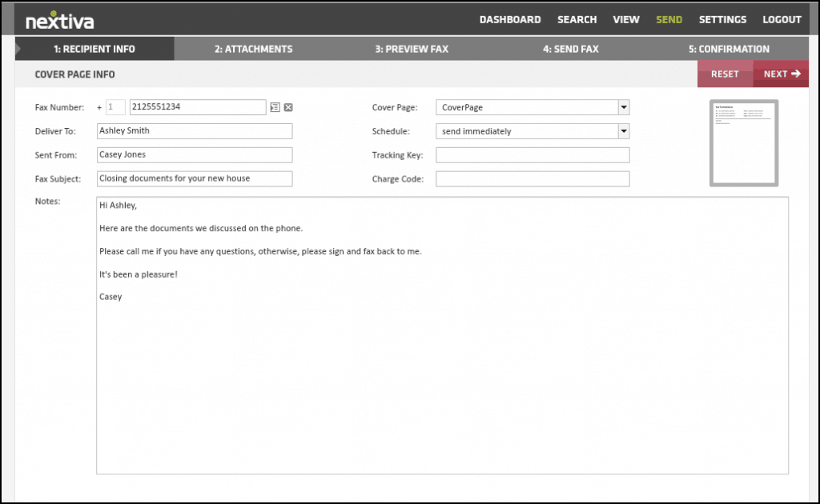820x504 pixels.
Task: Open the address book icon beside the fax number
Action: coord(275,107)
